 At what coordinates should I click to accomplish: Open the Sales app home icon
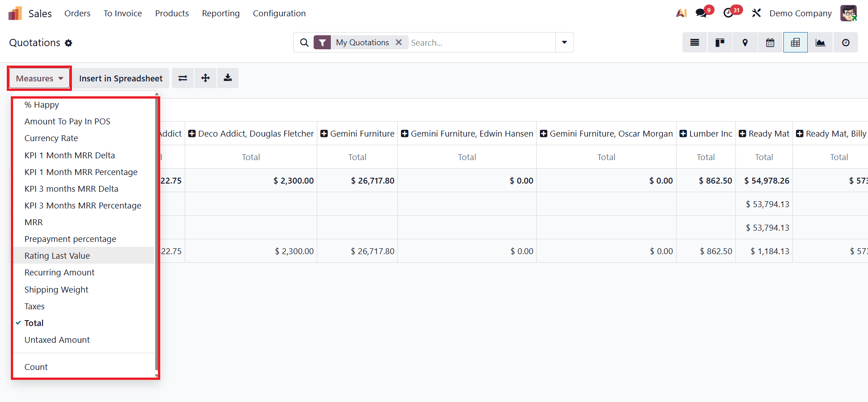click(x=15, y=14)
